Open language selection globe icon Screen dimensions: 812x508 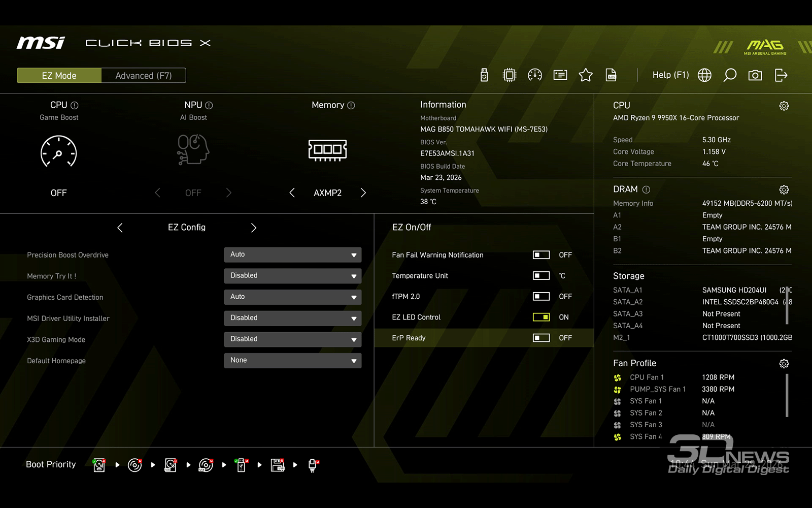coord(704,75)
